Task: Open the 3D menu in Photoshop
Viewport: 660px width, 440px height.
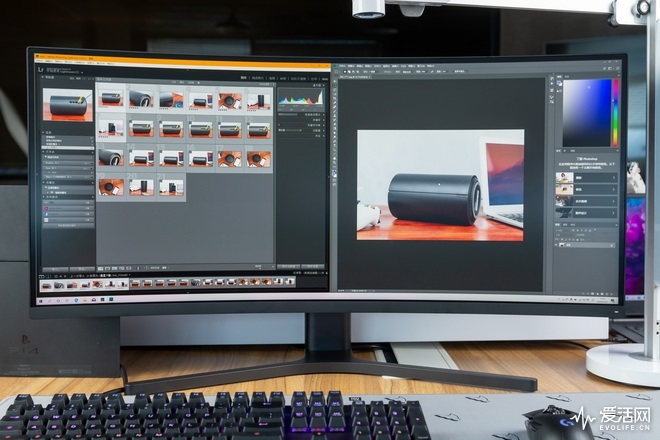Action: 404,66
